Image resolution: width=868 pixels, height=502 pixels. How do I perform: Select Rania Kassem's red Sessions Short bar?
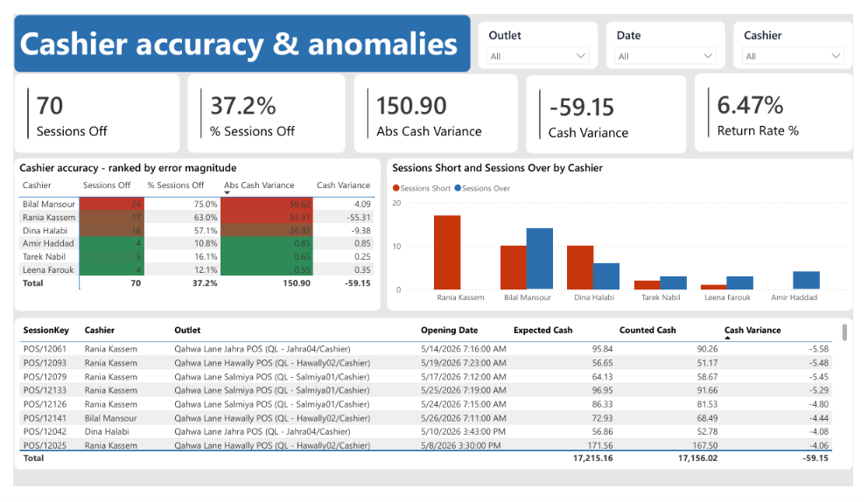[x=447, y=253]
